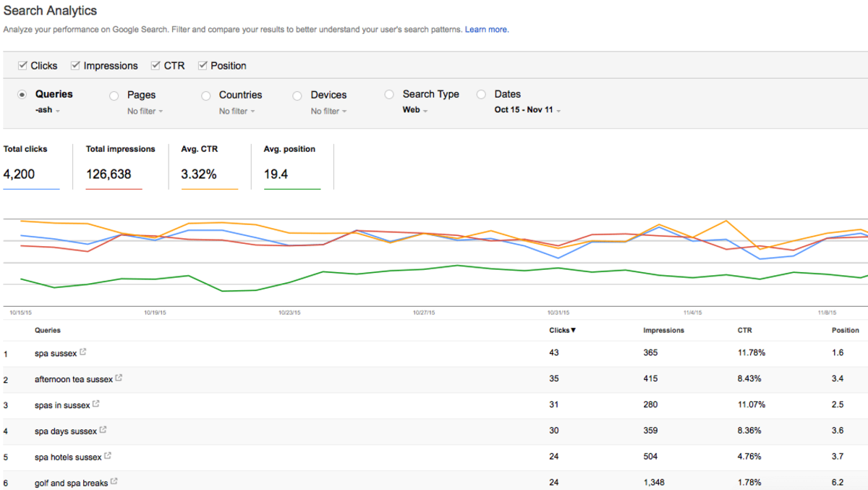Click the Learn more link
This screenshot has height=490, width=868.
coord(486,30)
